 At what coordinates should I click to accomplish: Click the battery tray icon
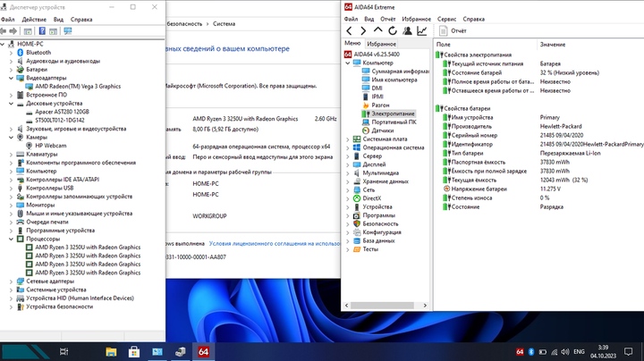pos(542,351)
